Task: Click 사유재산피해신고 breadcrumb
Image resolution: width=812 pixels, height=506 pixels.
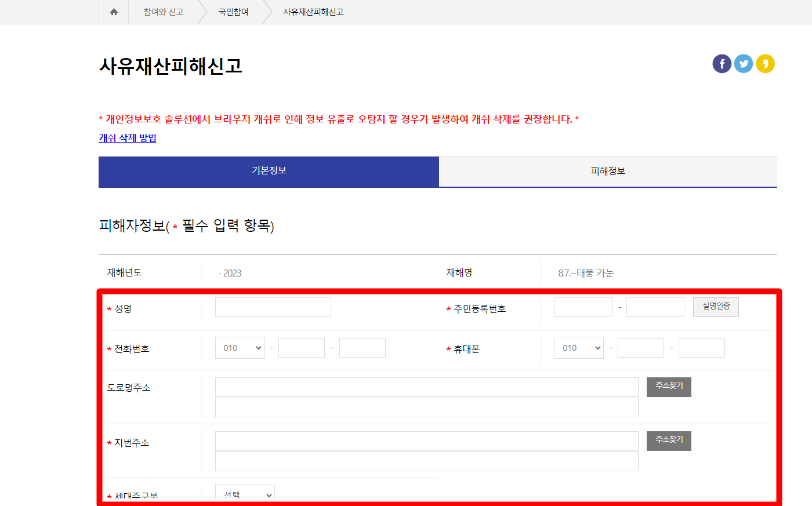Action: point(313,12)
